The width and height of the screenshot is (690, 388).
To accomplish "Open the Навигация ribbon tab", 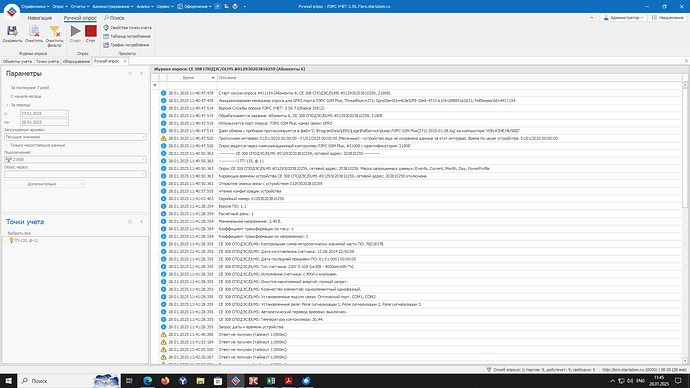I will 40,18.
